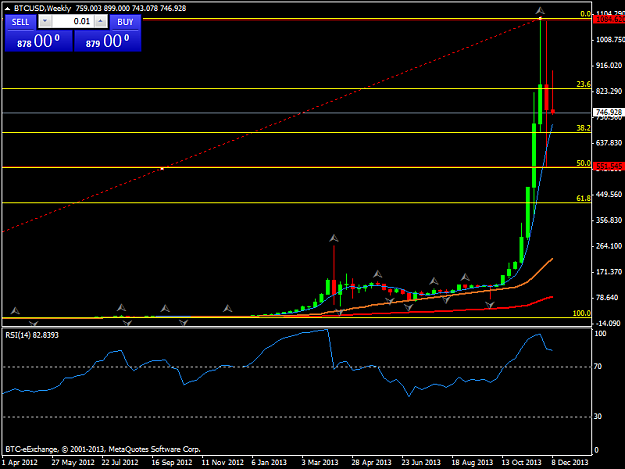Image resolution: width=625 pixels, height=469 pixels.
Task: Click the 61.8 Fibonacci level label
Action: coord(584,198)
